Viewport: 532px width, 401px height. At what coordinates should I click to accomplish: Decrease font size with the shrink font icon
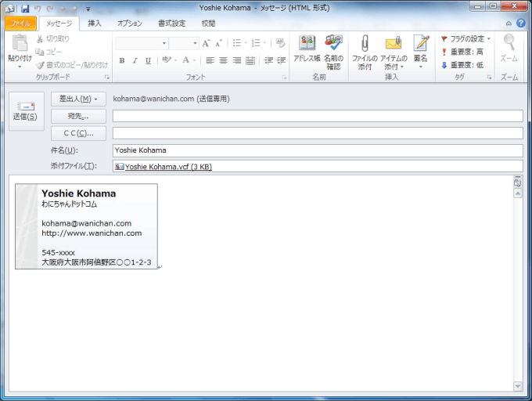point(218,43)
